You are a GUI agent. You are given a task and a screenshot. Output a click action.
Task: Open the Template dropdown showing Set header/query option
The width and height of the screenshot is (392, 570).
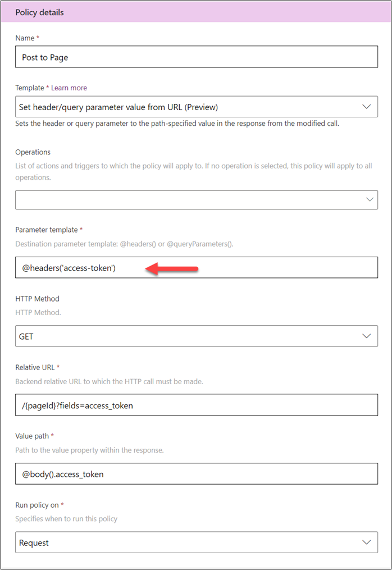point(197,107)
